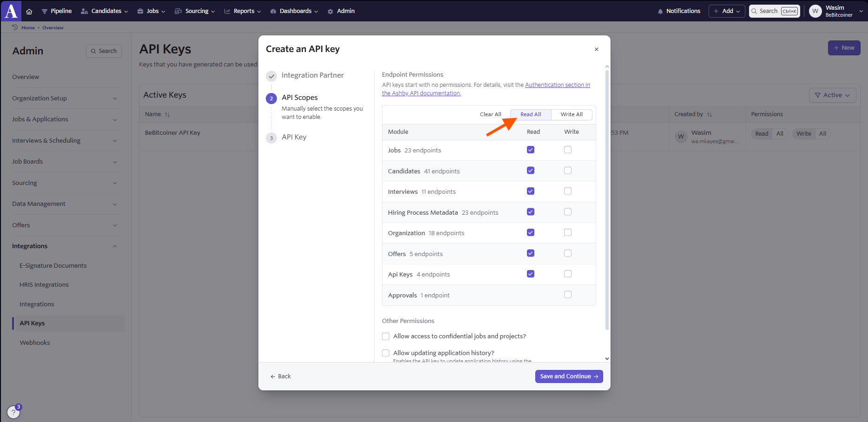Open the Active filter dropdown
The image size is (868, 422).
pyautogui.click(x=832, y=95)
